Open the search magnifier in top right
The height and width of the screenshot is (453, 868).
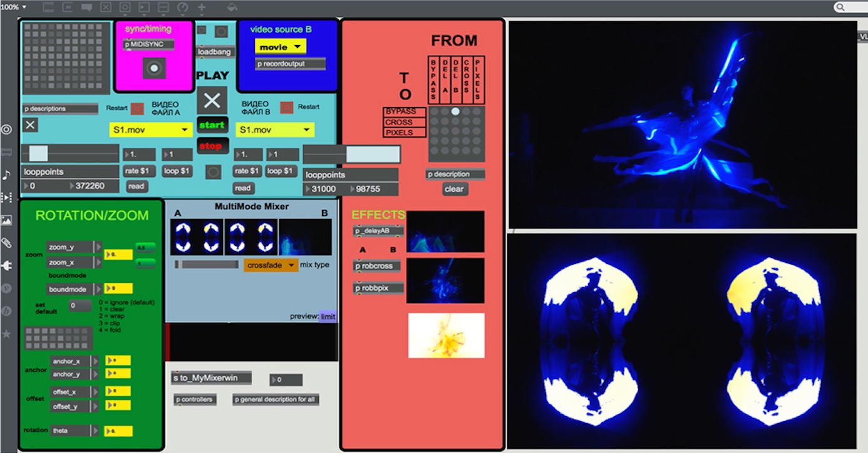(840, 8)
